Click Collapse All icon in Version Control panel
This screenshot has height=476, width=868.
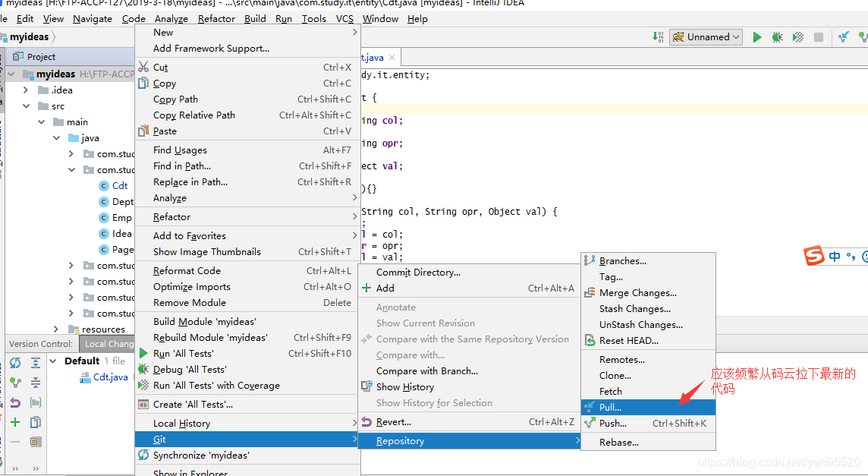pos(36,383)
